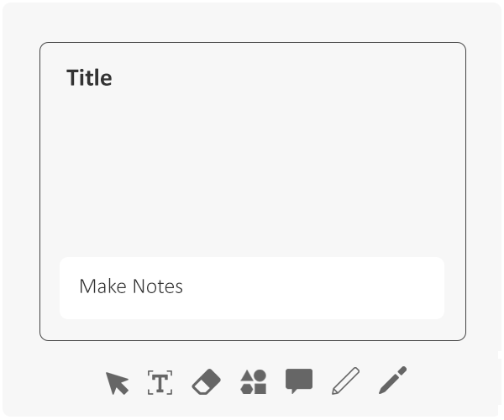Use the dark filled pen tool
This screenshot has height=420, width=504.
click(392, 380)
